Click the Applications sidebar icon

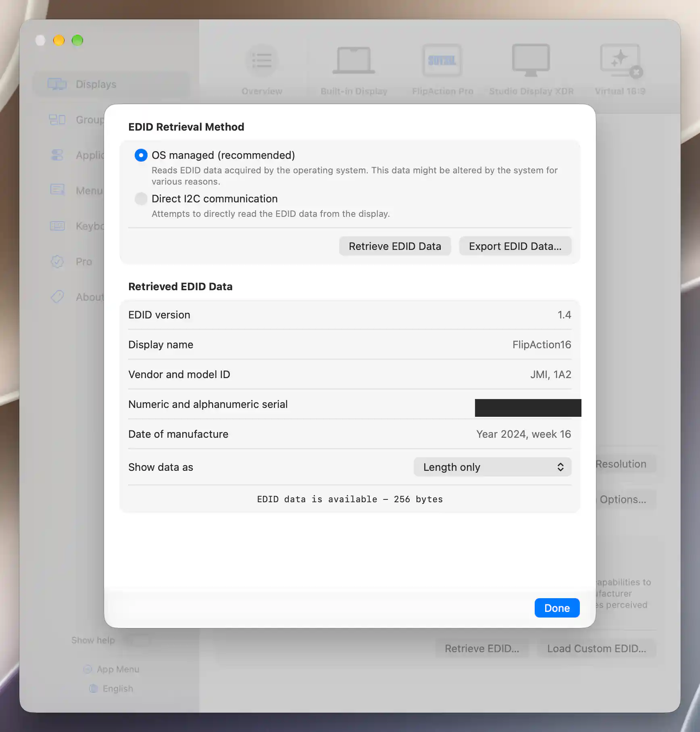57,155
